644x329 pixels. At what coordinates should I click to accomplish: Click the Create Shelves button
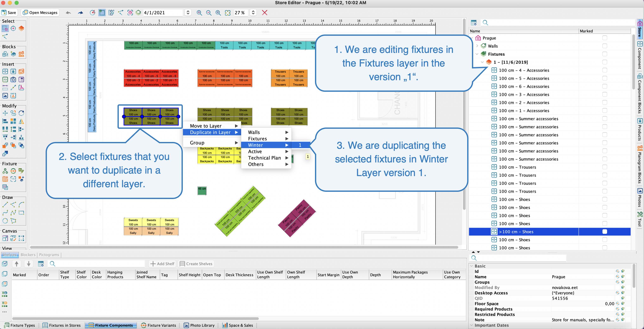196,264
